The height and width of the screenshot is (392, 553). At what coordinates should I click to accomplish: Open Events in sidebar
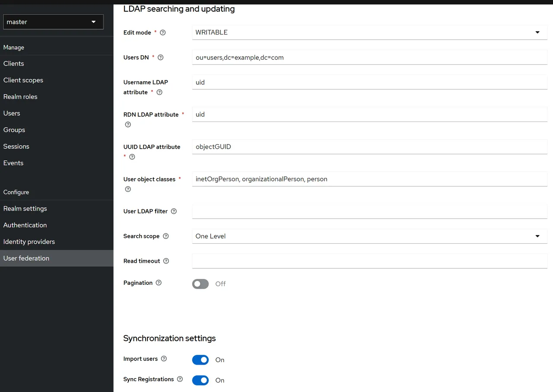[x=57, y=163]
